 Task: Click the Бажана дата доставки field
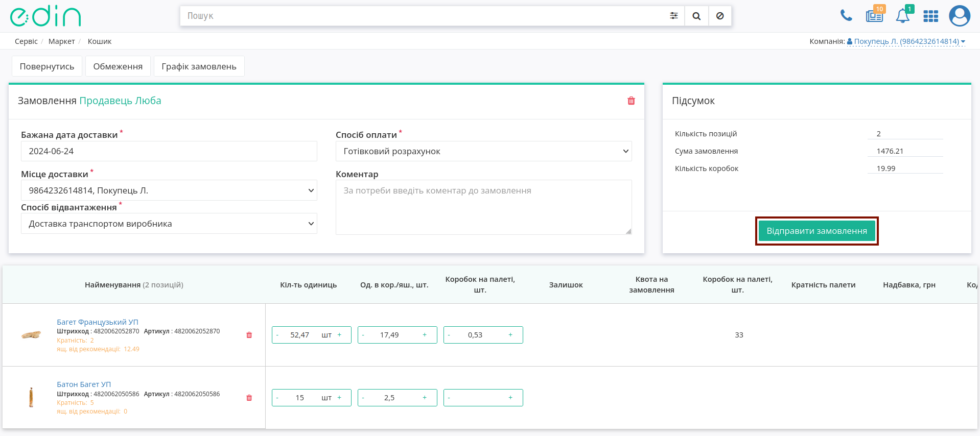[169, 151]
